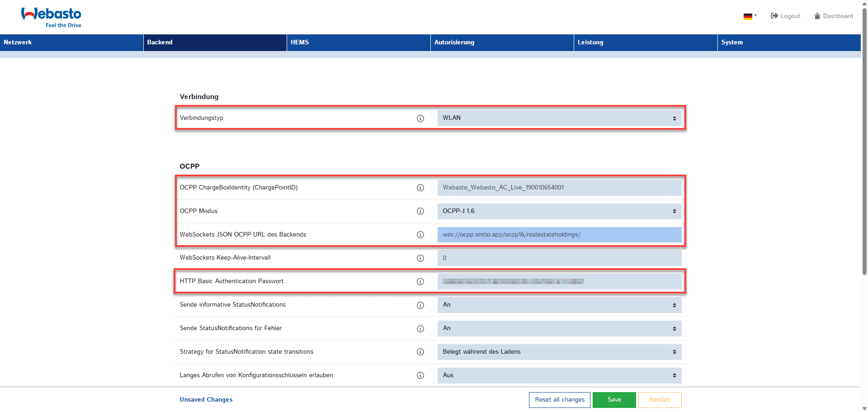Show info for OCPP ChargeBoxIdentity

pos(420,188)
